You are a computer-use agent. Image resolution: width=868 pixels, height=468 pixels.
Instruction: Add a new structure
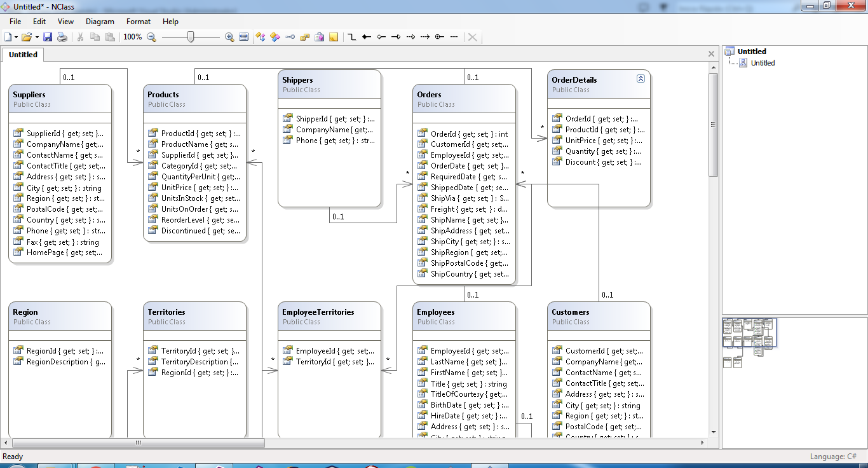pyautogui.click(x=275, y=37)
